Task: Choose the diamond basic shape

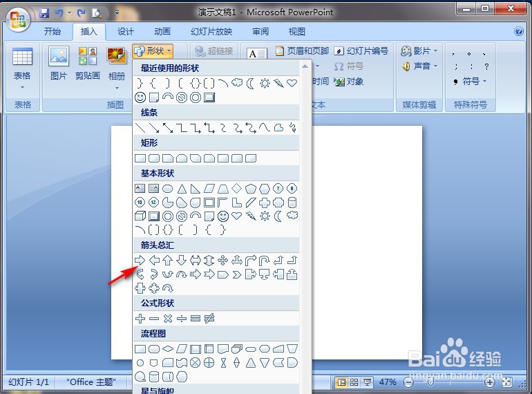Action: point(236,188)
